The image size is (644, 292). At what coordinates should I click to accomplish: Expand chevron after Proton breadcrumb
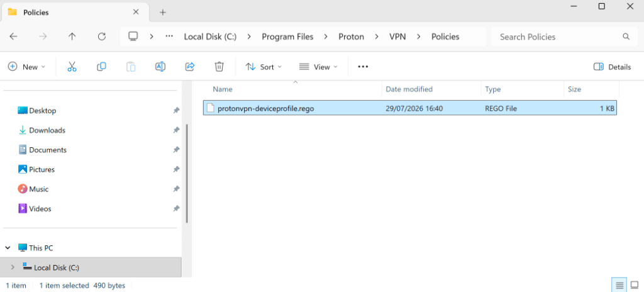(377, 36)
